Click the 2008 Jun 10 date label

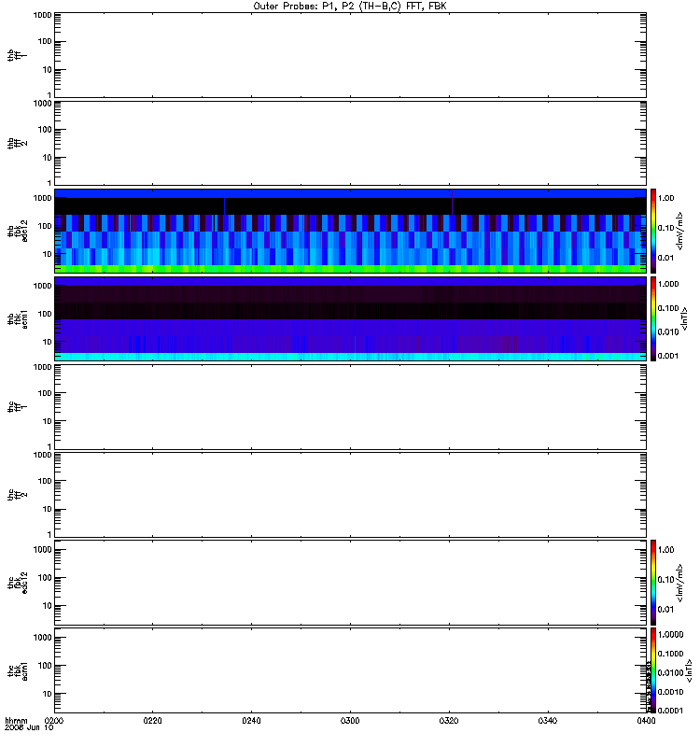click(x=29, y=727)
